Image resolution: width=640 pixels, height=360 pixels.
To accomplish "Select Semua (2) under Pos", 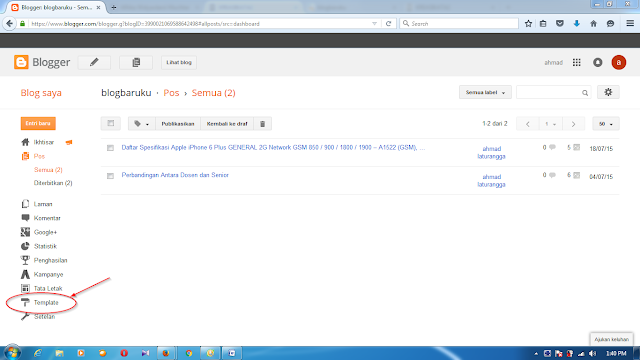I will point(48,170).
